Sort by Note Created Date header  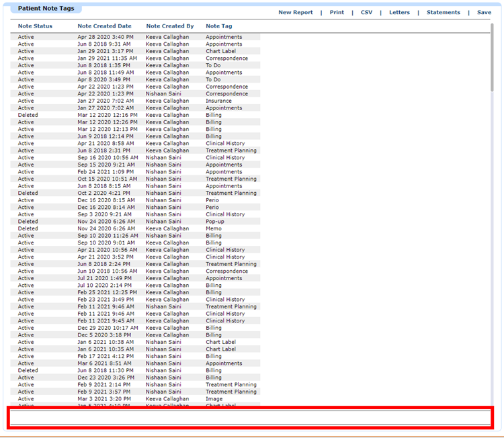point(104,26)
